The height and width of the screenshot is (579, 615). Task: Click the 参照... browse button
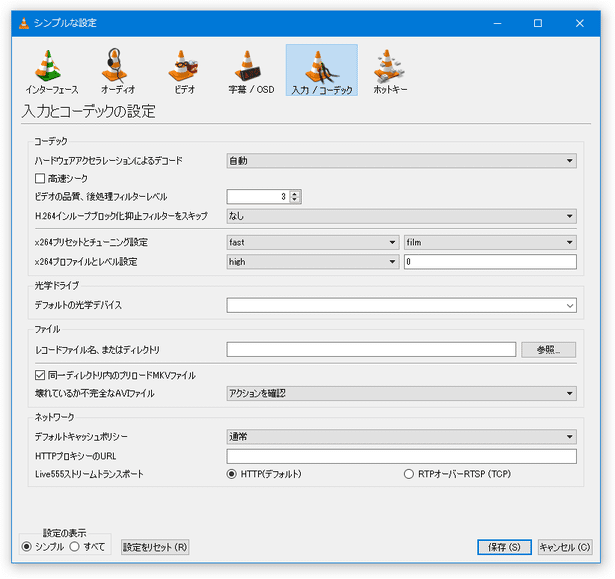[548, 350]
